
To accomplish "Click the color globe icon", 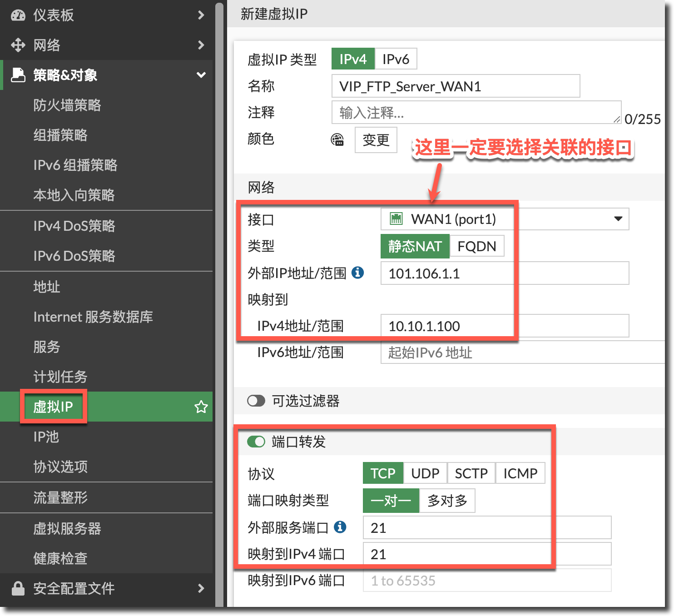I will pos(337,140).
